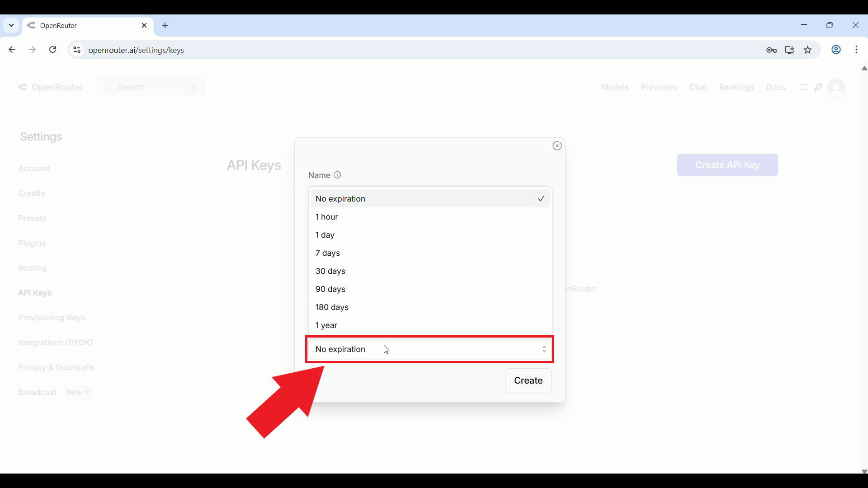Click the user avatar in header
Screen dimensions: 868x488
[x=836, y=87]
